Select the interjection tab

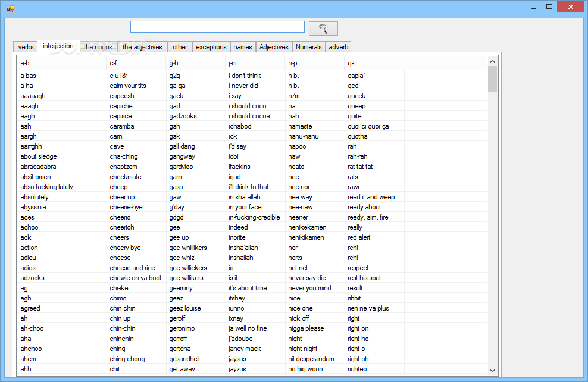point(58,46)
